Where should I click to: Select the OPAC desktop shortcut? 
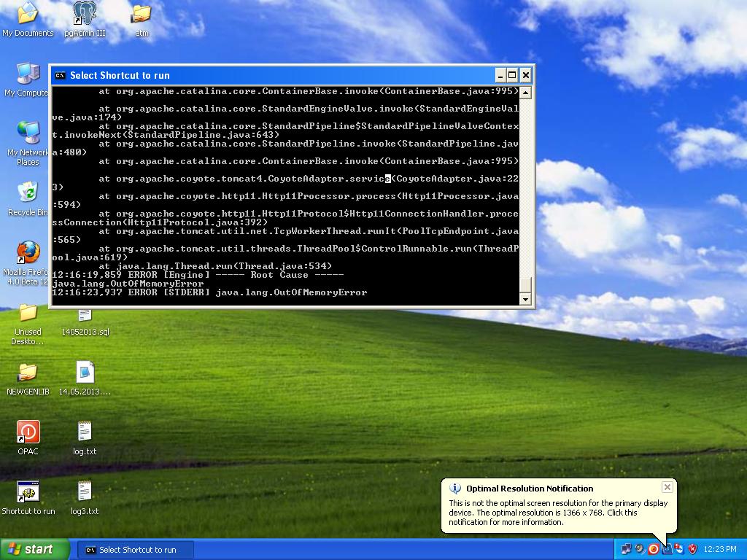(28, 432)
